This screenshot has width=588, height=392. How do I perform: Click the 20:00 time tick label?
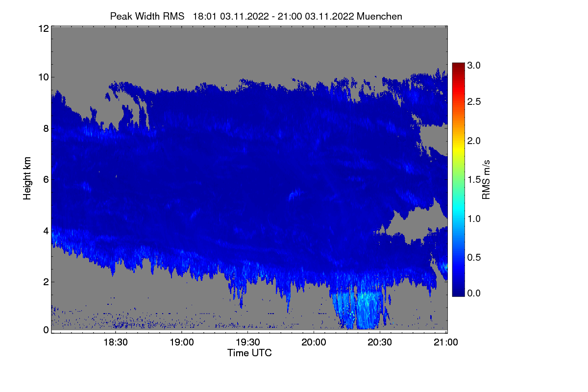pyautogui.click(x=314, y=343)
